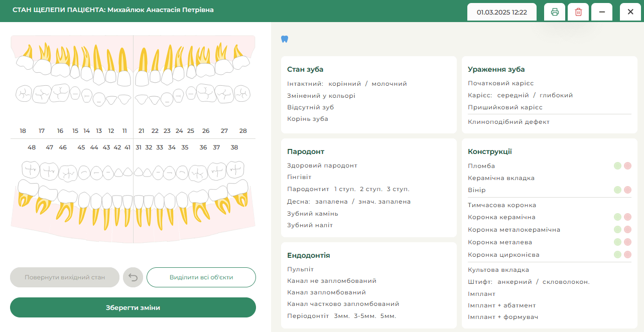Image resolution: width=644 pixels, height=332 pixels.
Task: Print the patient jaw chart
Action: [554, 12]
